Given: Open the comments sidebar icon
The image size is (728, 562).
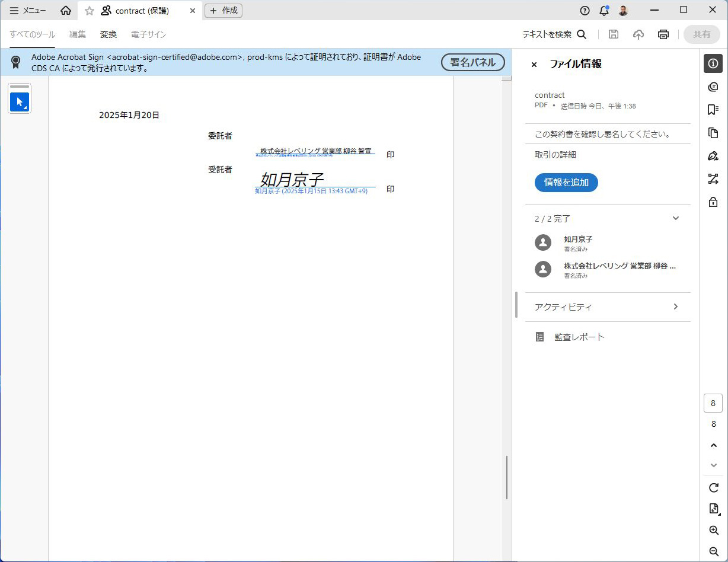Looking at the screenshot, I should [x=713, y=87].
